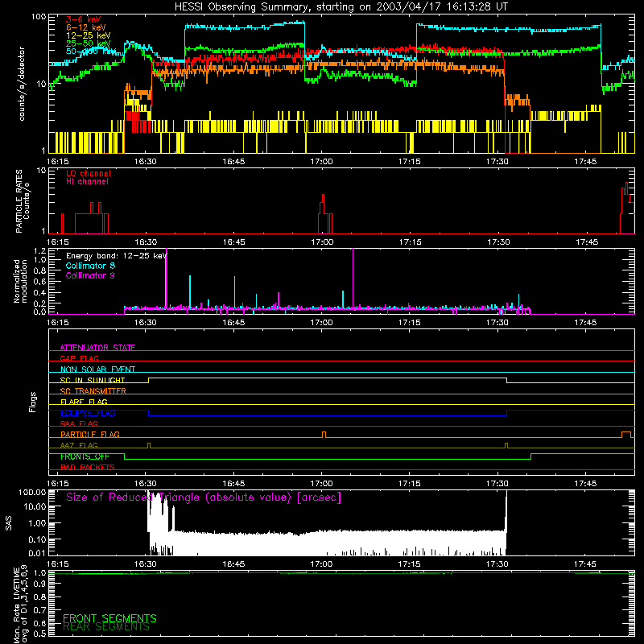This screenshot has width=644, height=644.
Task: Select the orange 6-12 keV legend entry
Action: click(85, 27)
